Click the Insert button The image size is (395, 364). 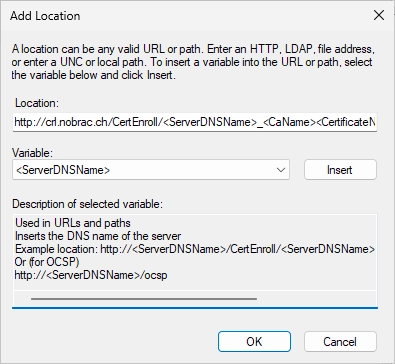click(x=340, y=170)
